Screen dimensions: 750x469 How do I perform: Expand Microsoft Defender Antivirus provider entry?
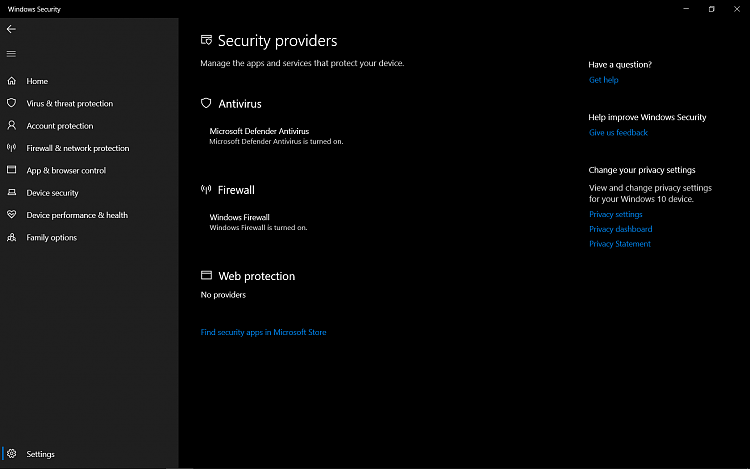click(x=276, y=136)
